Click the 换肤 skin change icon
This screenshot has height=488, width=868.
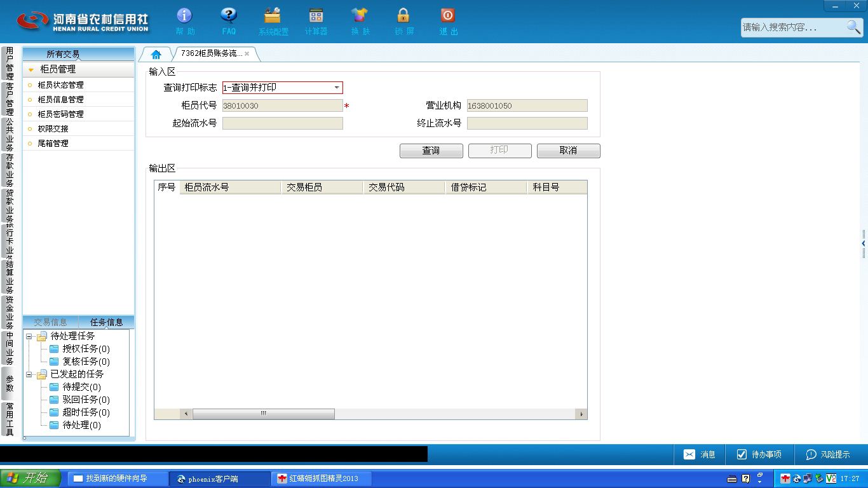coord(360,16)
